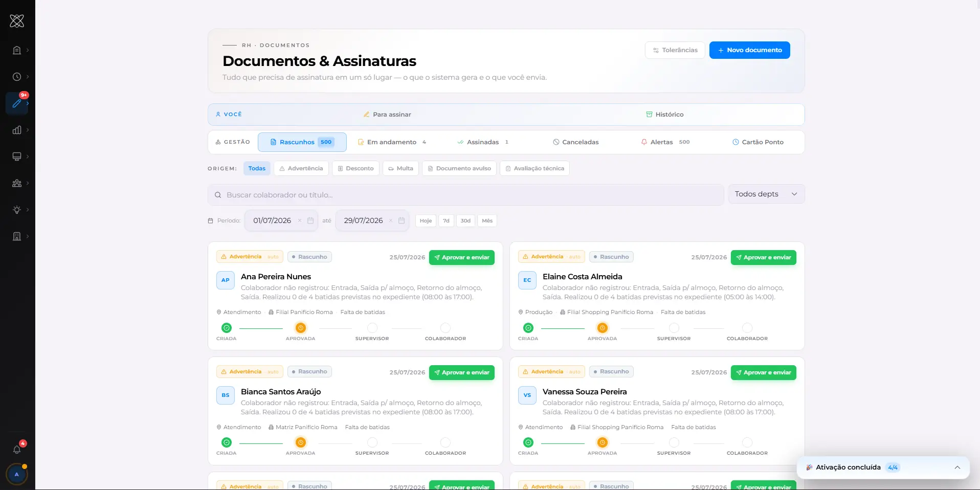Click the name Vanessa Souza Pereira
The width and height of the screenshot is (980, 490).
[x=585, y=392]
